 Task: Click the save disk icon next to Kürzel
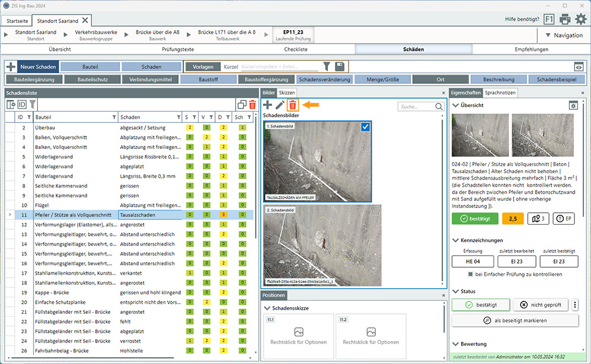coord(340,67)
